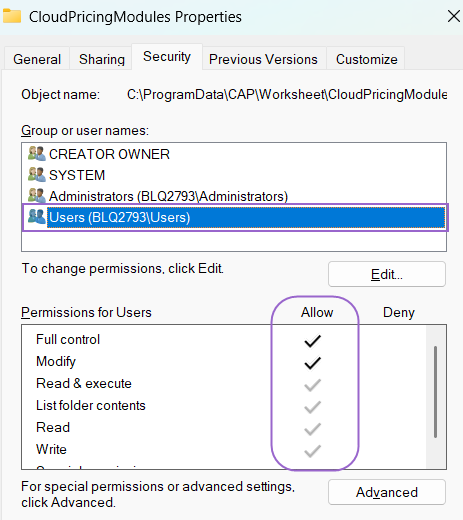Image resolution: width=463 pixels, height=520 pixels.
Task: Switch to the General tab
Action: (37, 59)
